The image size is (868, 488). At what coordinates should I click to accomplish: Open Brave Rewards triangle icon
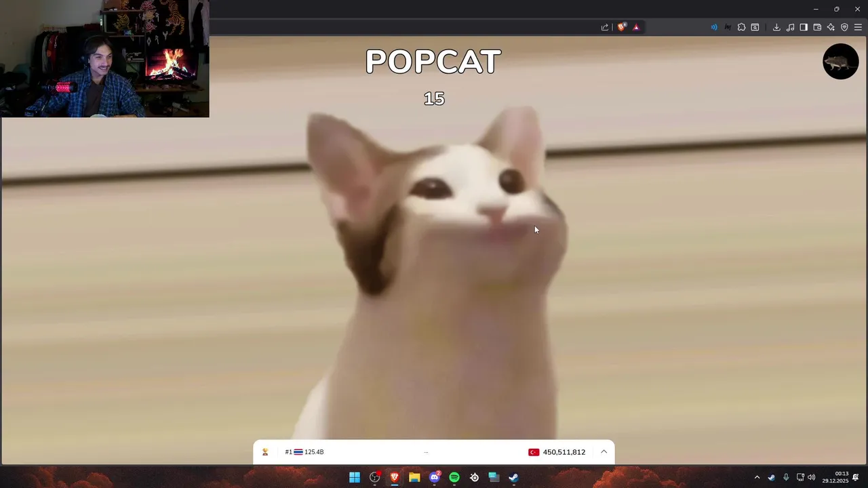(x=636, y=27)
